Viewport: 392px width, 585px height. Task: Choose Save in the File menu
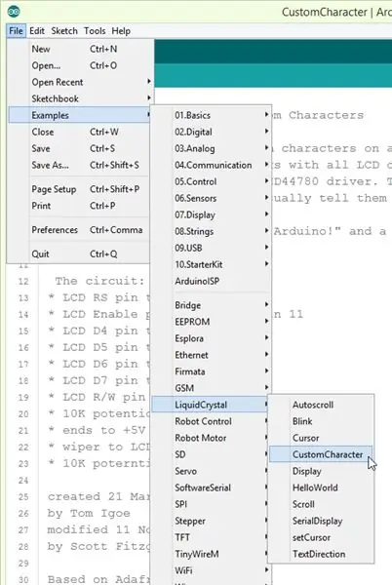(x=80, y=148)
